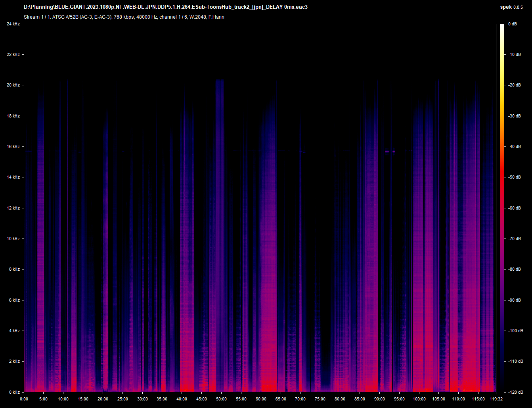Image resolution: width=532 pixels, height=408 pixels.
Task: Click the 8 kHz frequency axis label
Action: tap(14, 269)
